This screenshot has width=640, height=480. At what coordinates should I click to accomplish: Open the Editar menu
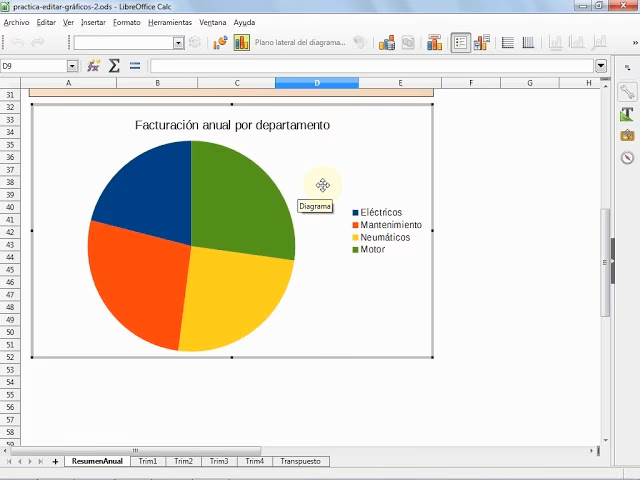click(46, 22)
